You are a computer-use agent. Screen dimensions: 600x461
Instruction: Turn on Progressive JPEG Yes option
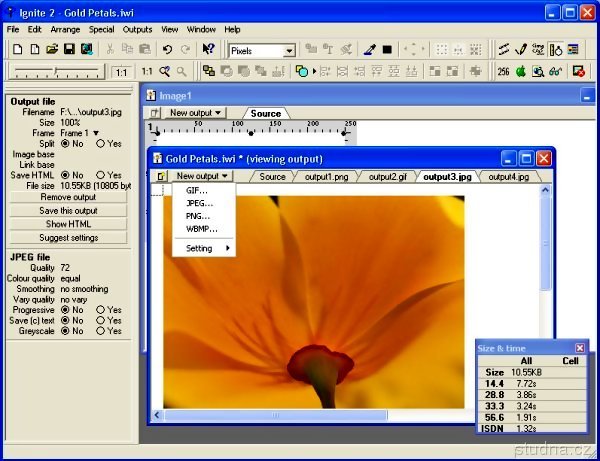coord(102,310)
